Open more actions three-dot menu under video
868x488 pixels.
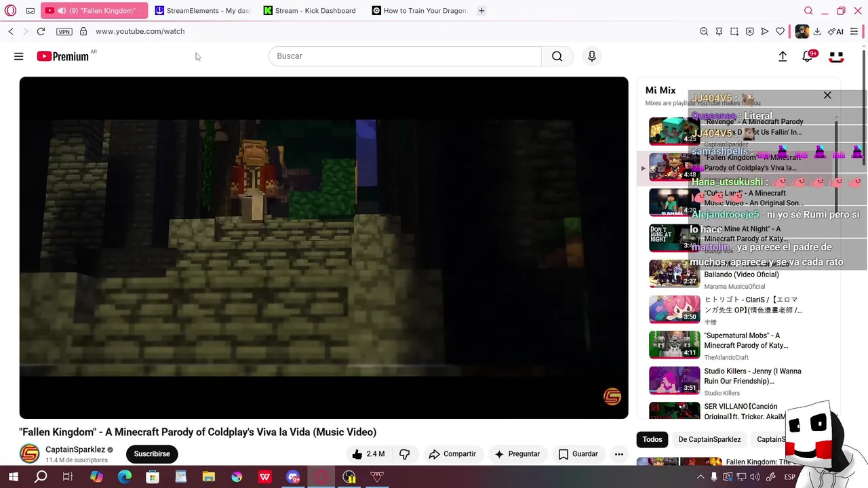tap(618, 454)
